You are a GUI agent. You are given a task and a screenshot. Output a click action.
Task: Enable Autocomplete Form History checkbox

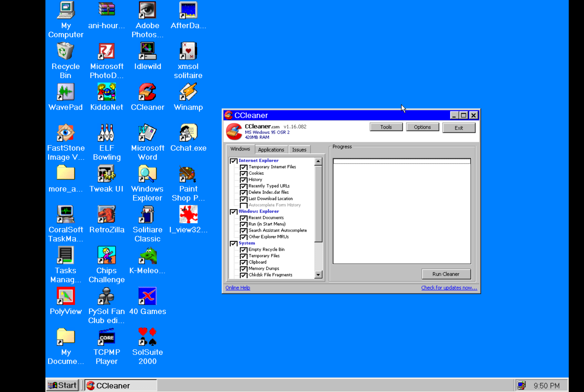pos(243,205)
